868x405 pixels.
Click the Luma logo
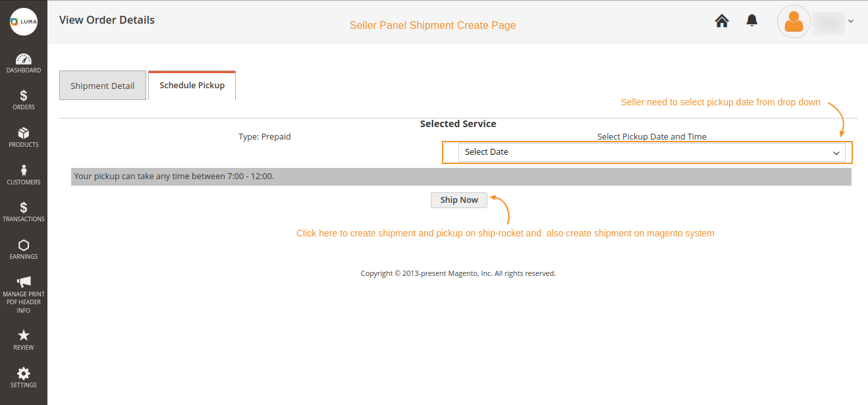[x=24, y=21]
